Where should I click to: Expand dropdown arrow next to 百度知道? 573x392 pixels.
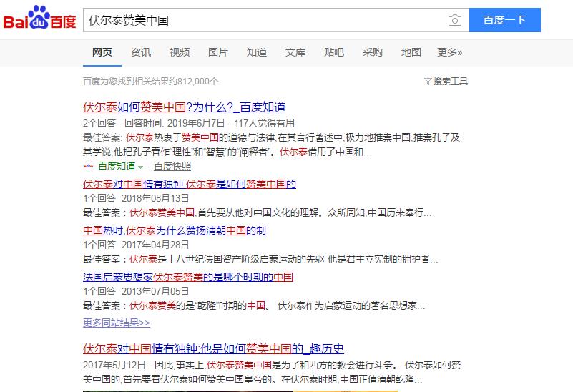[141, 167]
